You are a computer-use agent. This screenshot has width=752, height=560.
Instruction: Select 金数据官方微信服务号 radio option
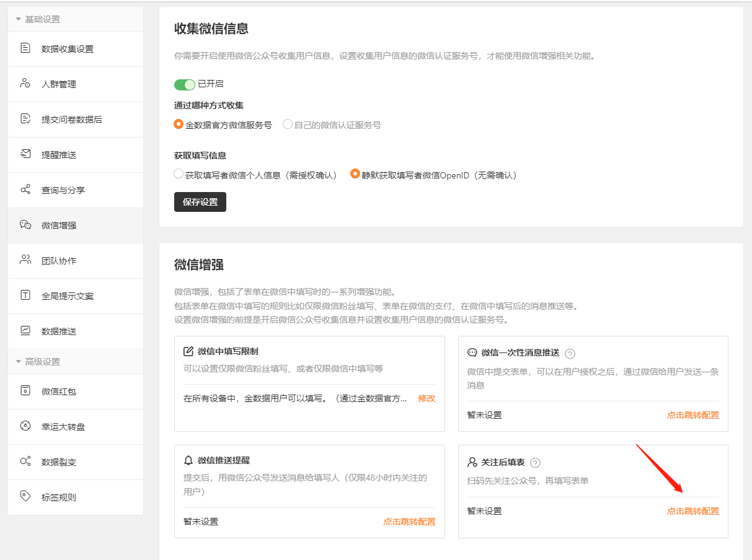[179, 124]
